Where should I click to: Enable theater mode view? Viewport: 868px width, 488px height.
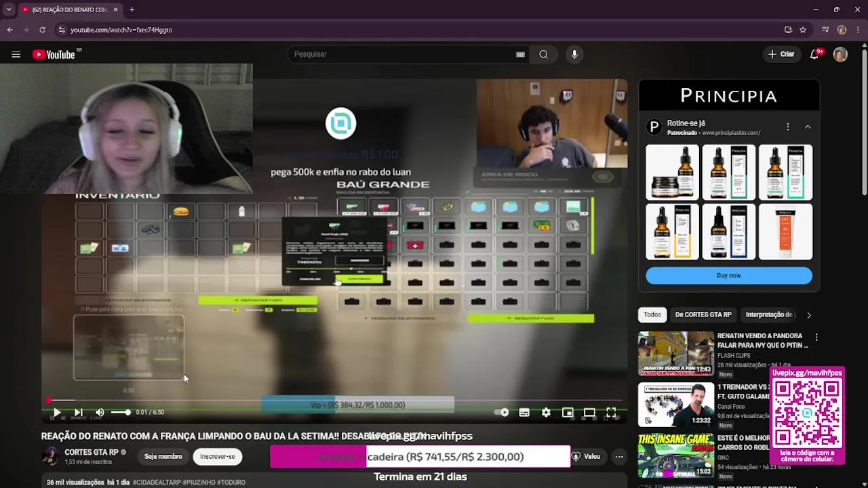[x=589, y=412]
